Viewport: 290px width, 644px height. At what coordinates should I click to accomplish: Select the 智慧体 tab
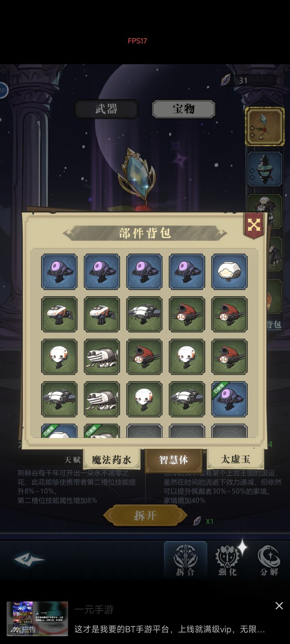(x=174, y=460)
